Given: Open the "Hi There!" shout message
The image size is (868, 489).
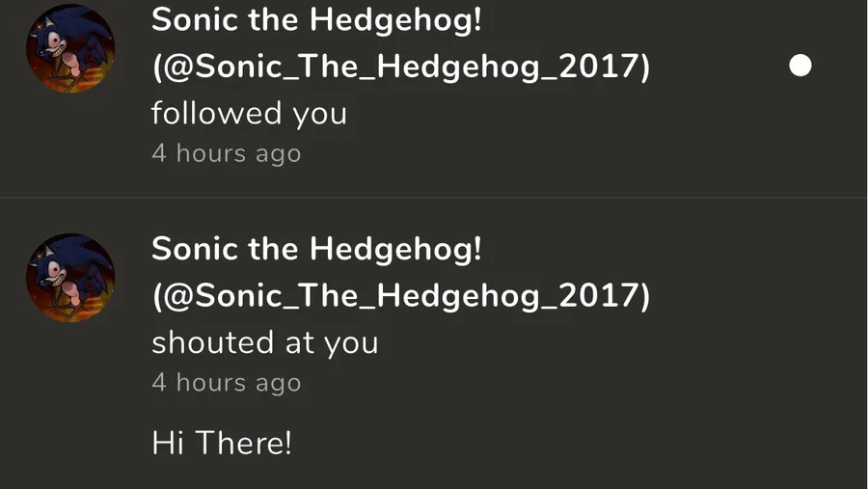Looking at the screenshot, I should tap(222, 444).
